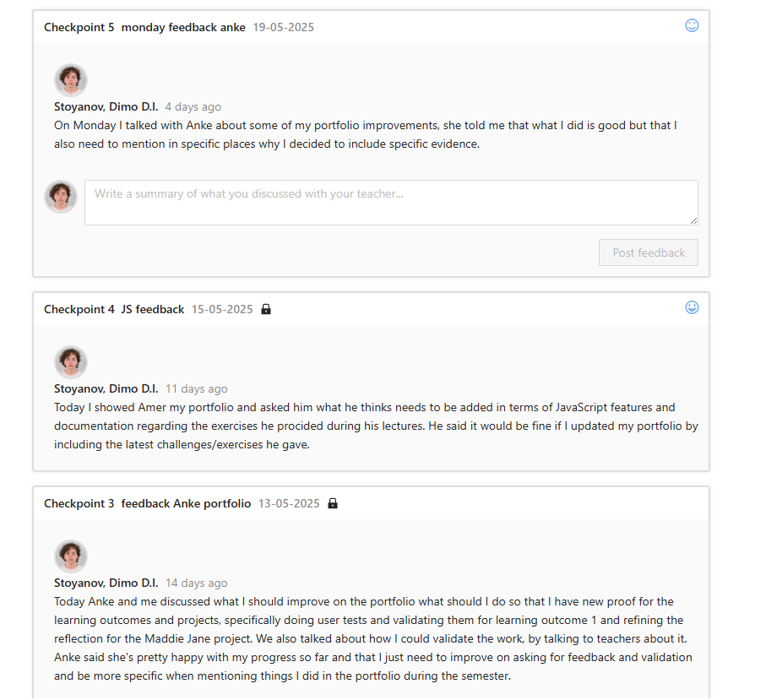The height and width of the screenshot is (700, 766).
Task: Select the 19-05-2025 date on Checkpoint 5
Action: tap(283, 27)
